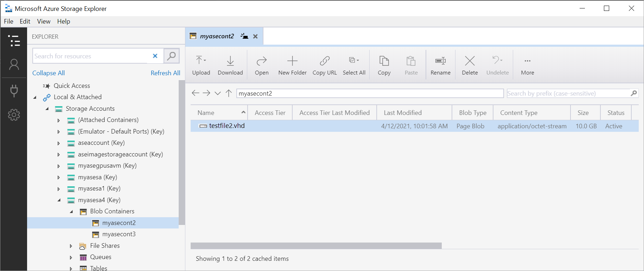Sort by the Name column header
644x271 pixels.
pyautogui.click(x=219, y=112)
